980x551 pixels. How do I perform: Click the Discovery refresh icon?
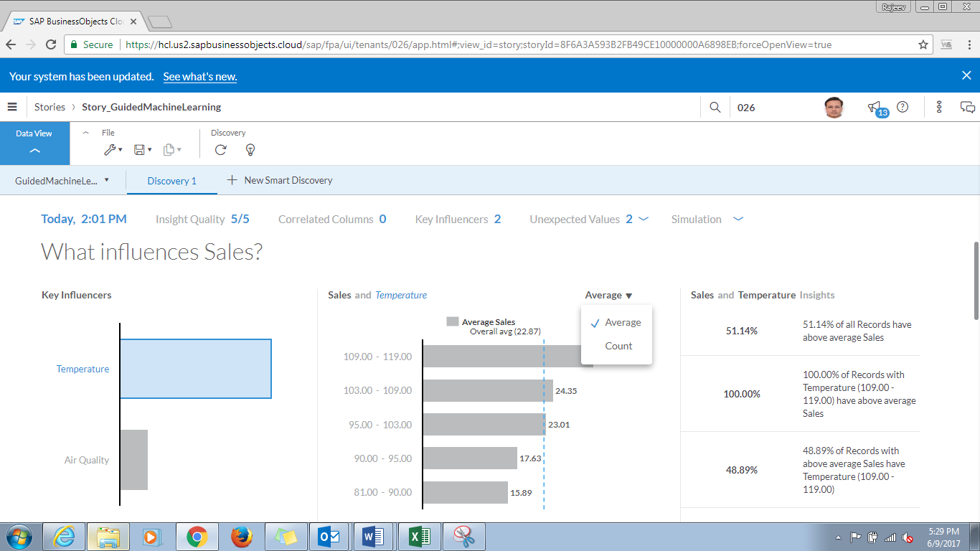click(221, 149)
